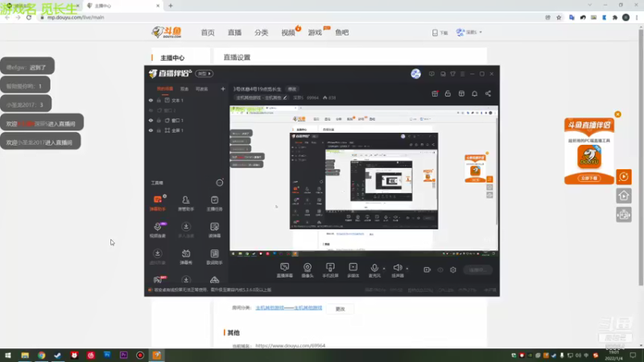Add 直播弹幕 source from the bottom bar
This screenshot has height=362, width=644.
(x=285, y=270)
